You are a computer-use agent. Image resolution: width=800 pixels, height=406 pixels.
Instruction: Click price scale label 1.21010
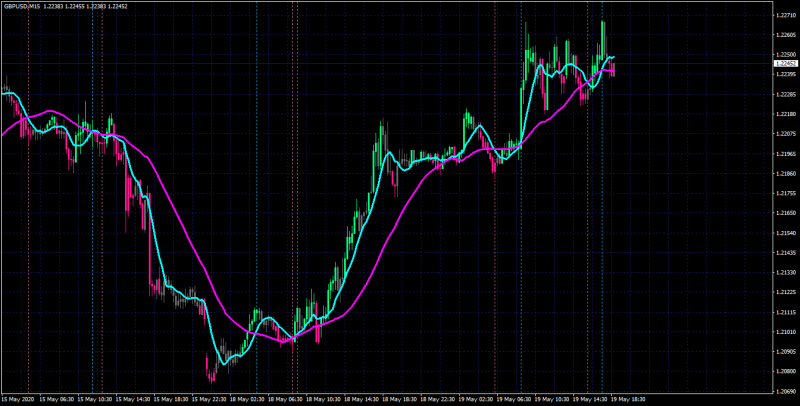(785, 333)
